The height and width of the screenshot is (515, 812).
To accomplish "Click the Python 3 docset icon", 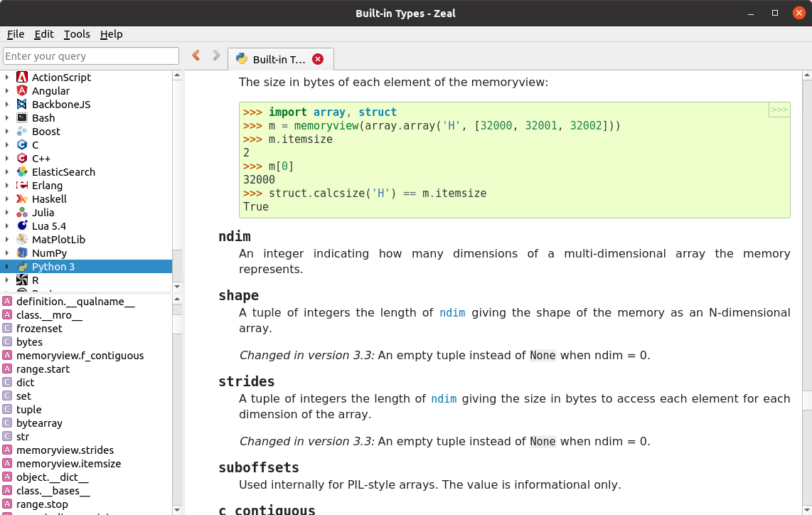I will point(22,266).
